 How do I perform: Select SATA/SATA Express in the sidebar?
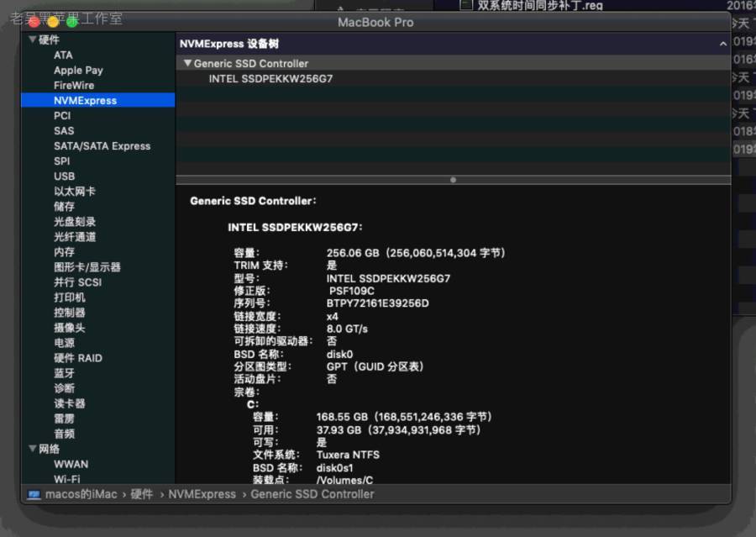(102, 145)
